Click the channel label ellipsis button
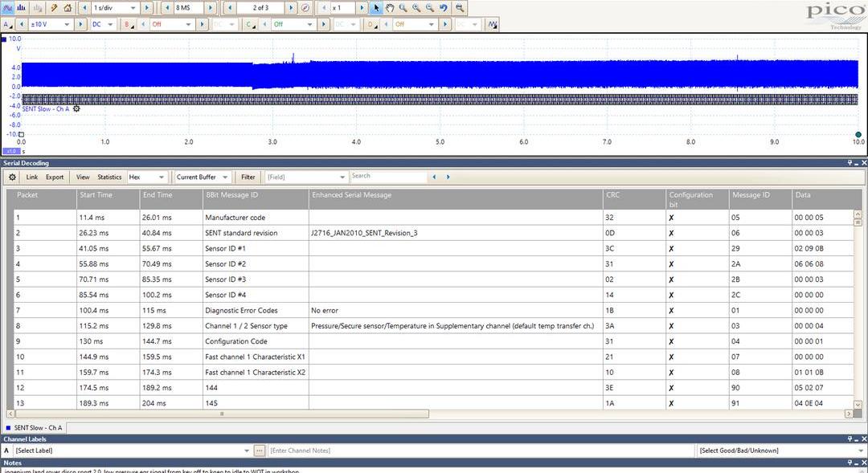The width and height of the screenshot is (868, 473). [259, 451]
